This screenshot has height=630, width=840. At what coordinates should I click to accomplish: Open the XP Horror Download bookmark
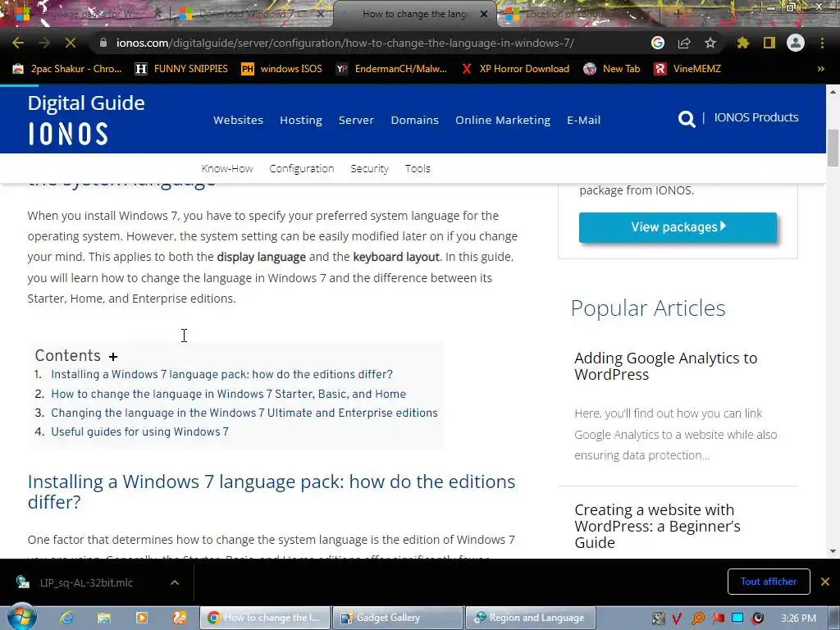coord(515,69)
